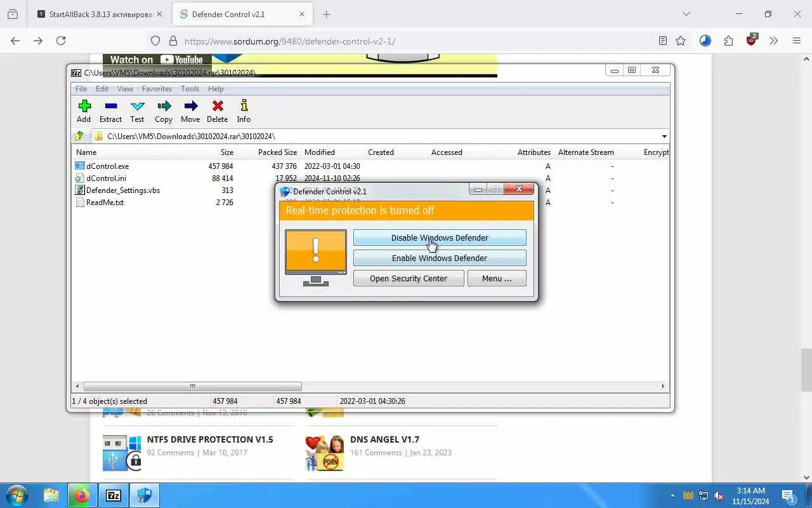The height and width of the screenshot is (508, 812).
Task: Click the DNS Angel thumbnail image
Action: pyautogui.click(x=324, y=453)
